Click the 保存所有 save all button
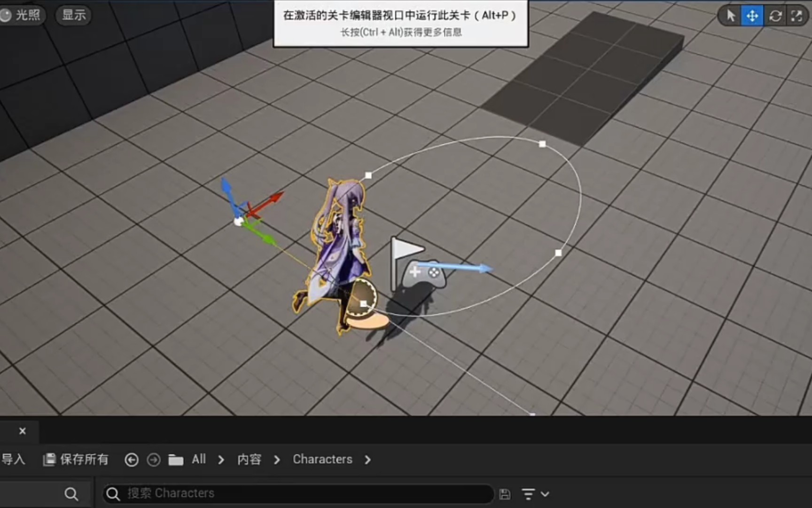Image resolution: width=812 pixels, height=508 pixels. [76, 459]
